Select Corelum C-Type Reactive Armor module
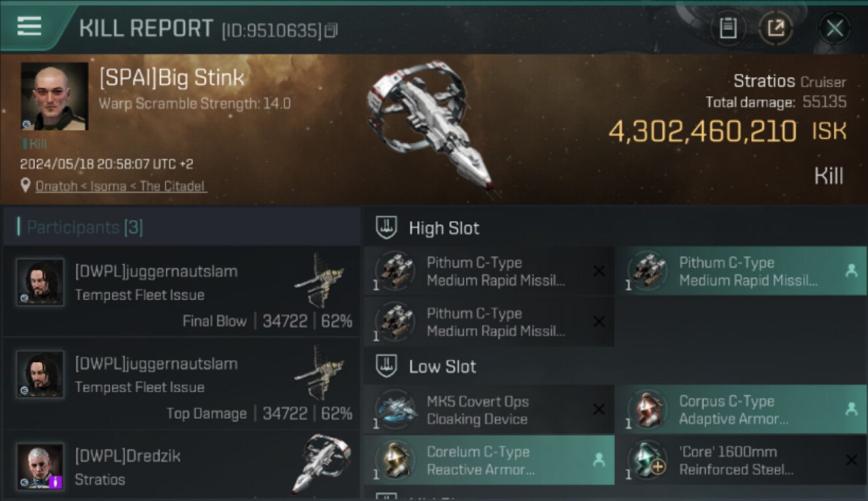868x501 pixels. [489, 460]
